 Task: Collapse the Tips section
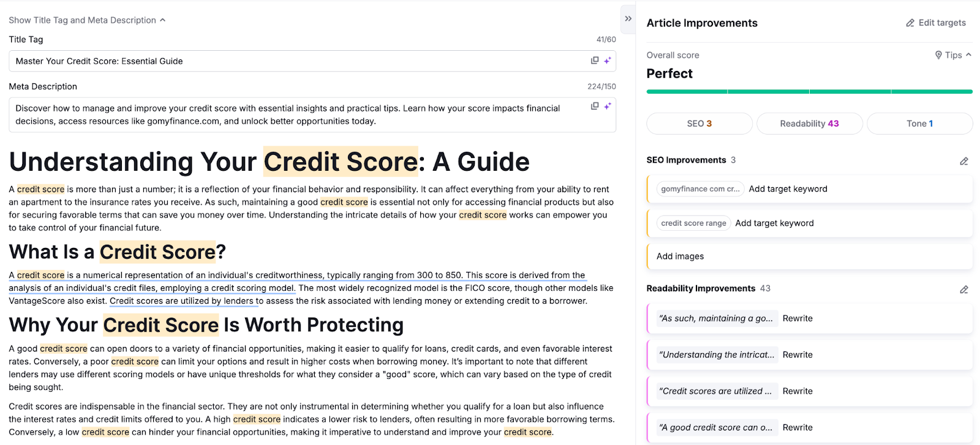tap(953, 55)
